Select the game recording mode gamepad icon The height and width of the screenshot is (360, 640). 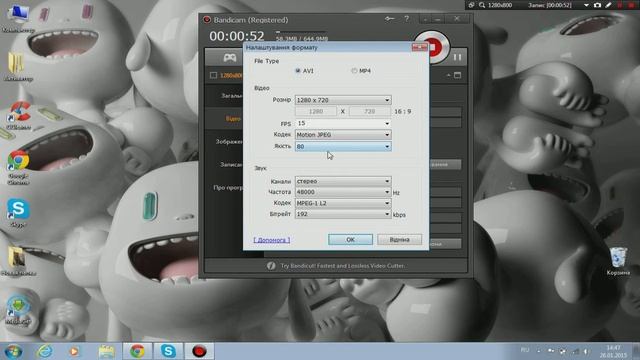[230, 58]
